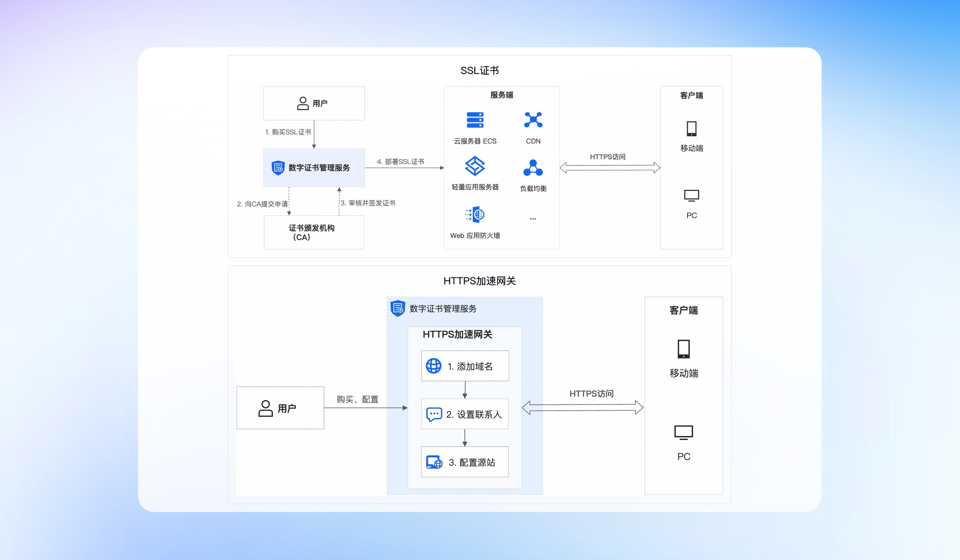960x560 pixels.
Task: Click the 2. 向CA提交申请 label
Action: [262, 204]
